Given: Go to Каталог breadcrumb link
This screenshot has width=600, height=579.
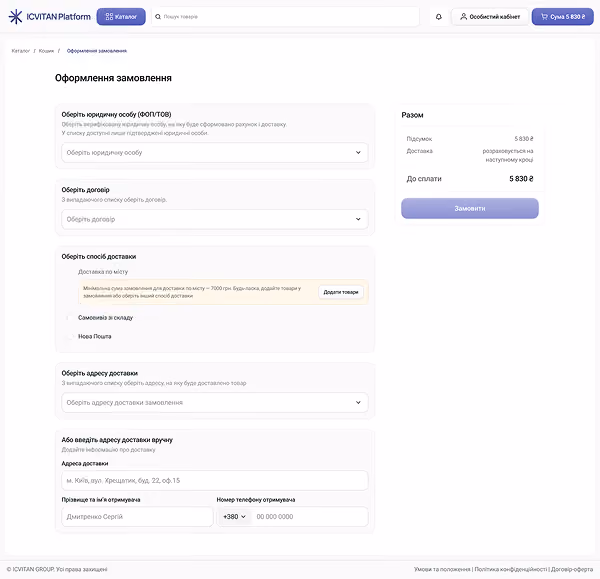Looking at the screenshot, I should [21, 51].
